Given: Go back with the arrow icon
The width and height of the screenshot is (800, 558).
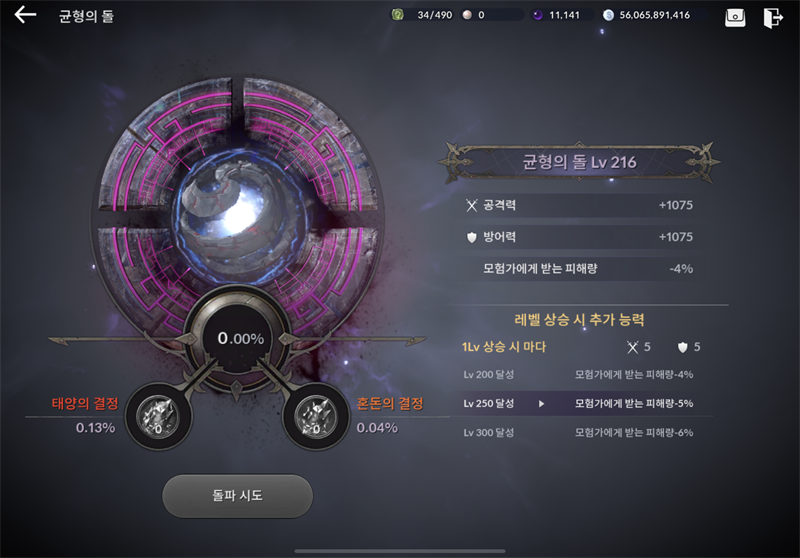Looking at the screenshot, I should pyautogui.click(x=25, y=15).
